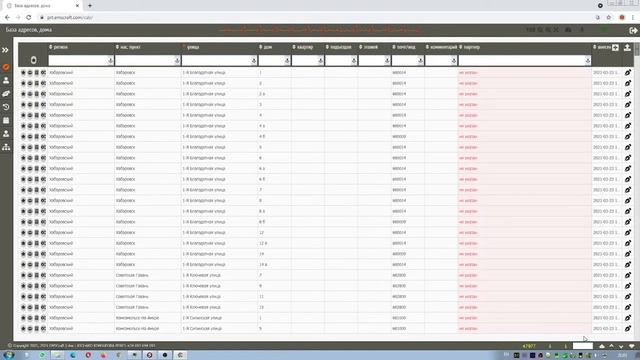This screenshot has height=360, width=640.
Task: Open dropdown arrow in дом filter
Action: click(287, 60)
